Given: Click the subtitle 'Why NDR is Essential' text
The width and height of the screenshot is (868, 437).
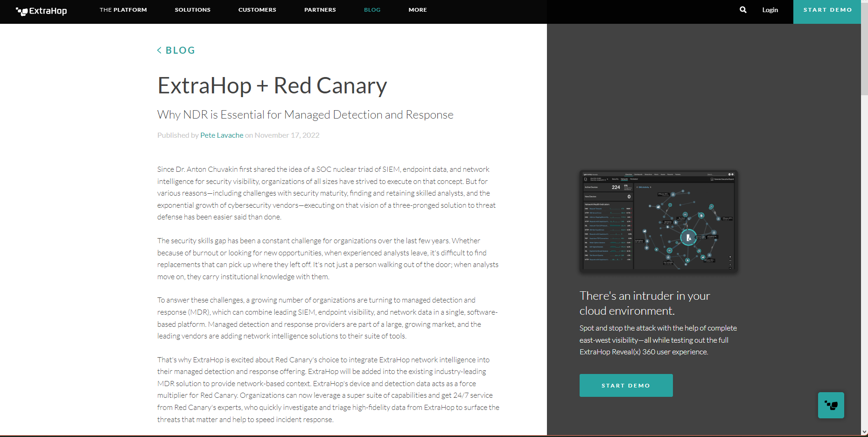Looking at the screenshot, I should [x=305, y=115].
